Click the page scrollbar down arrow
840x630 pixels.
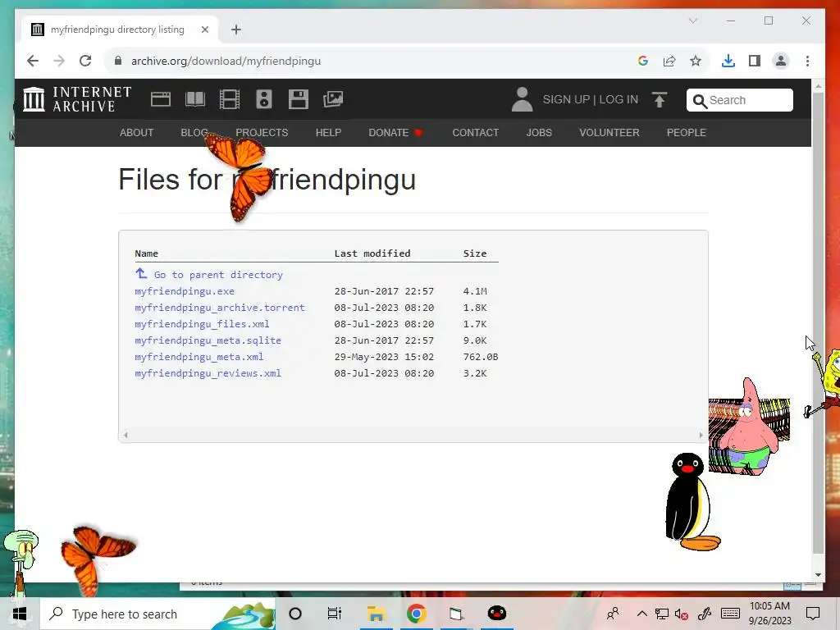[818, 574]
